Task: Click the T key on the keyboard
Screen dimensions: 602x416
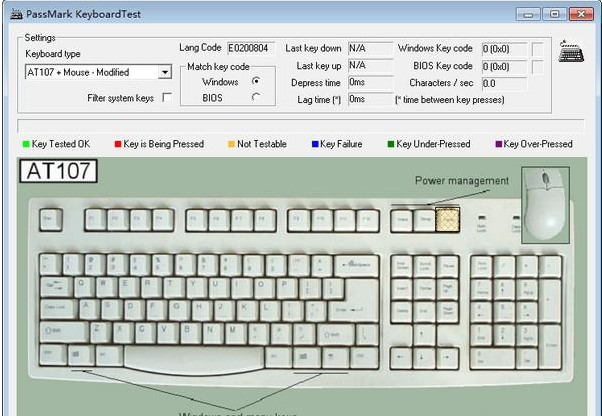Action: click(174, 288)
